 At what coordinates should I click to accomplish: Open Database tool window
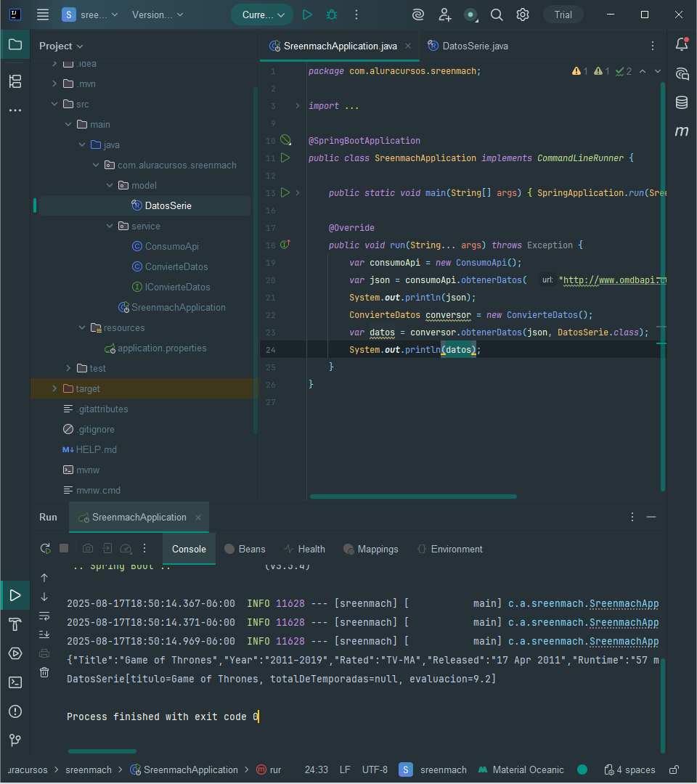pos(682,102)
